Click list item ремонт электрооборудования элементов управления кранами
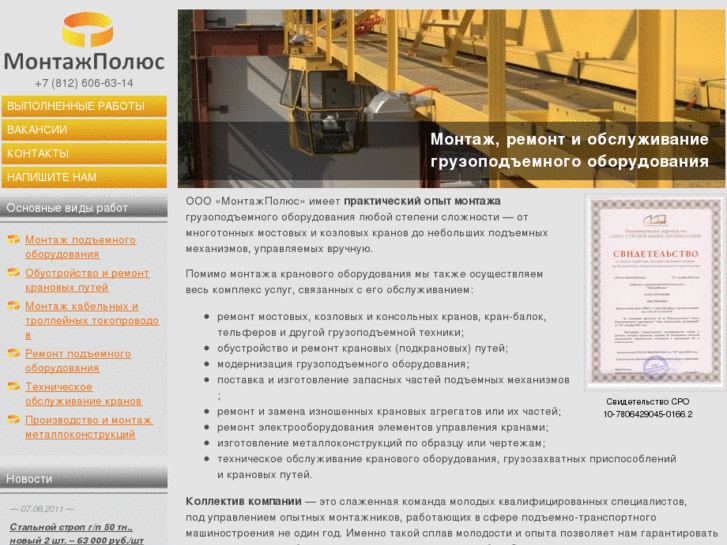727x545 pixels. (383, 427)
